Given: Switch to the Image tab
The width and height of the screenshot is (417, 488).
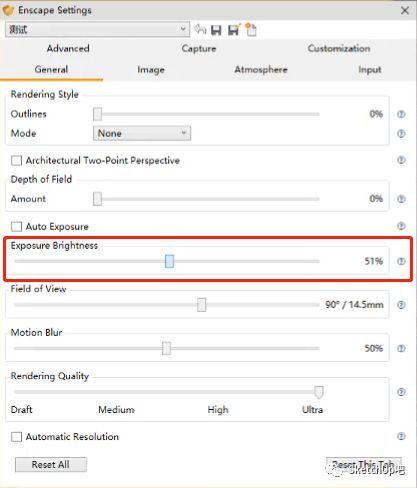Looking at the screenshot, I should (151, 70).
